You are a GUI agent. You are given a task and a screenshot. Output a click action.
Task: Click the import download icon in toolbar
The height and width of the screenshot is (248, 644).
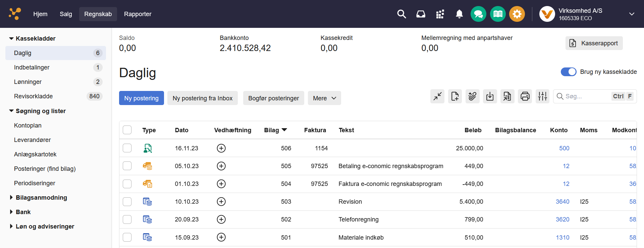490,97
